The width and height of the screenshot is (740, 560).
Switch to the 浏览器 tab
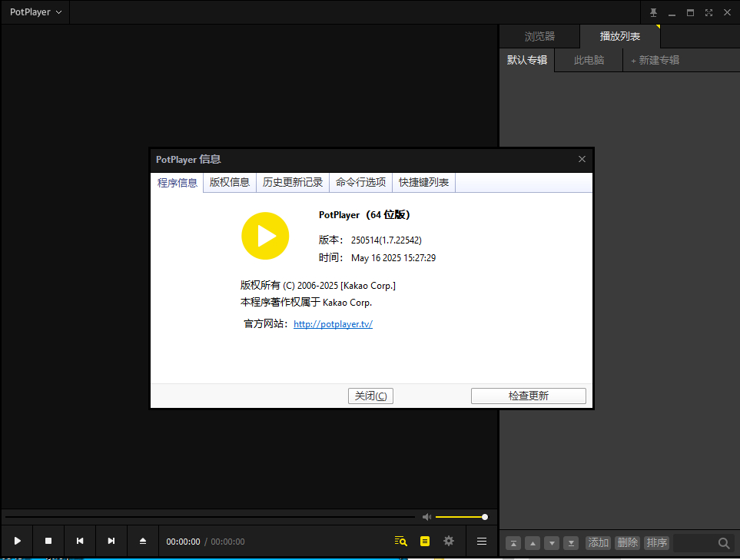[539, 36]
